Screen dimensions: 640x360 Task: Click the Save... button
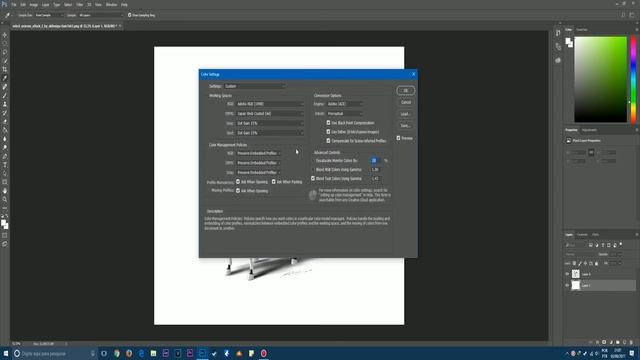click(405, 126)
